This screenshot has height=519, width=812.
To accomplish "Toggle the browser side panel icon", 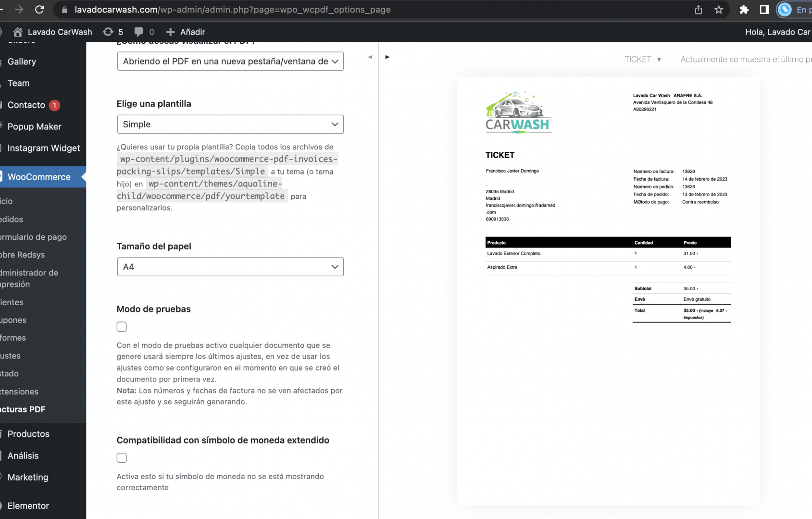I will point(764,10).
